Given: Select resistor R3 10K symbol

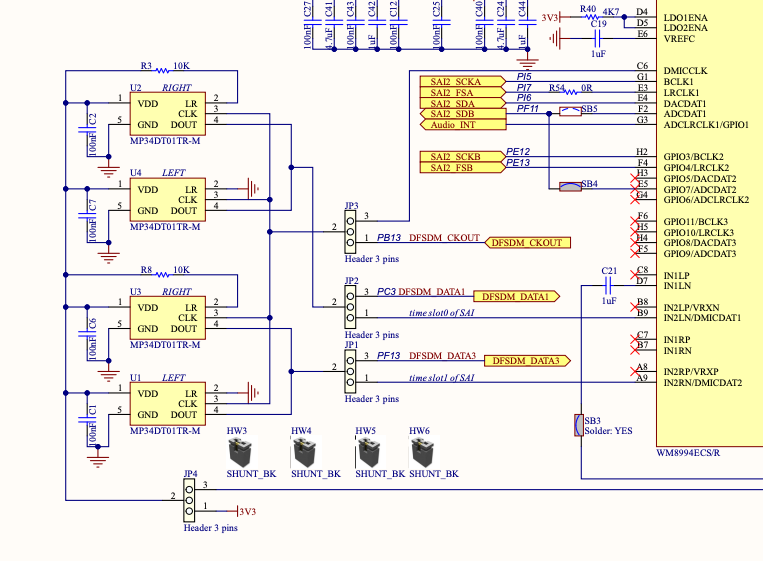Looking at the screenshot, I should (x=162, y=71).
